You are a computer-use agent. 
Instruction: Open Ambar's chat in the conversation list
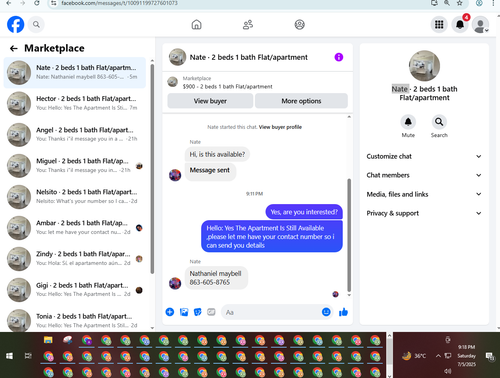[x=75, y=228]
